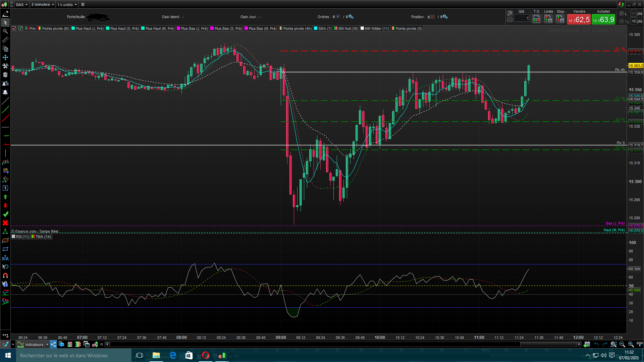Click the green Acheter price button

pyautogui.click(x=603, y=20)
